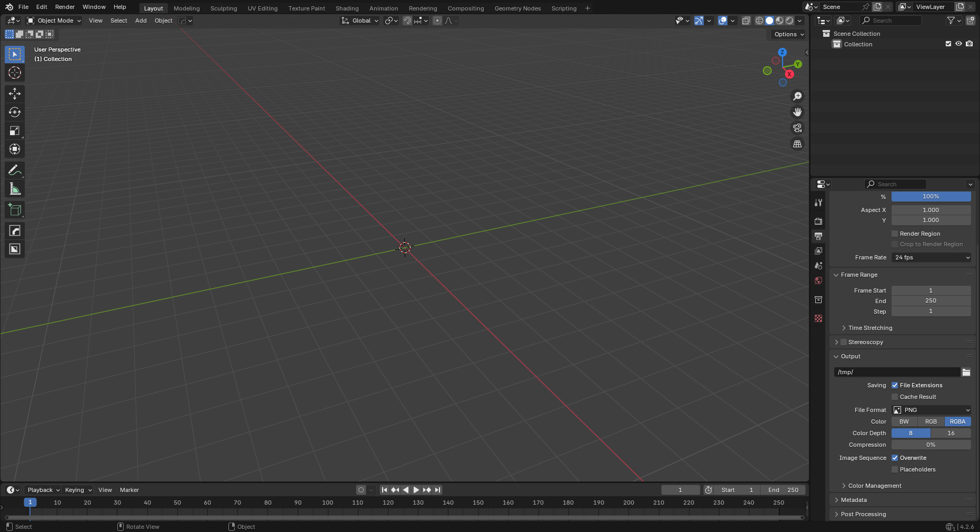Enable the Render Region checkbox
Image resolution: width=980 pixels, height=532 pixels.
point(895,234)
